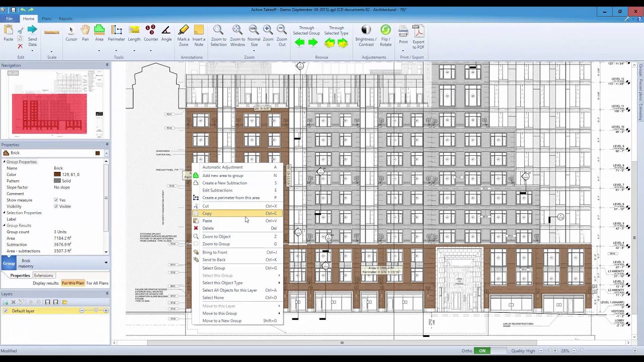Collapse the Group Properties section
The width and height of the screenshot is (644, 362).
coord(5,162)
